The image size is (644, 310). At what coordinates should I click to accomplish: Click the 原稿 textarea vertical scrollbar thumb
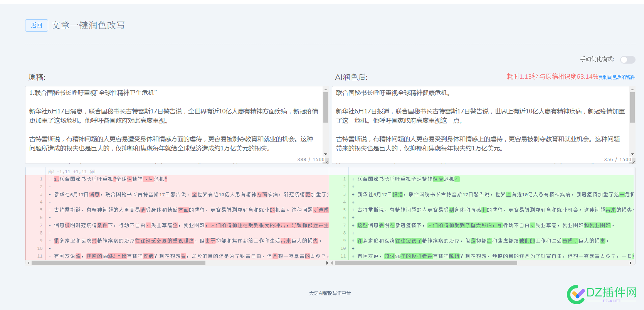pyautogui.click(x=326, y=107)
